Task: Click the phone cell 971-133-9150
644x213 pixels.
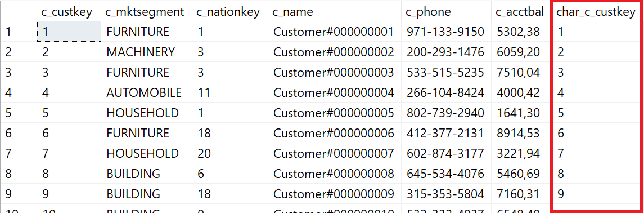Action: [x=446, y=31]
